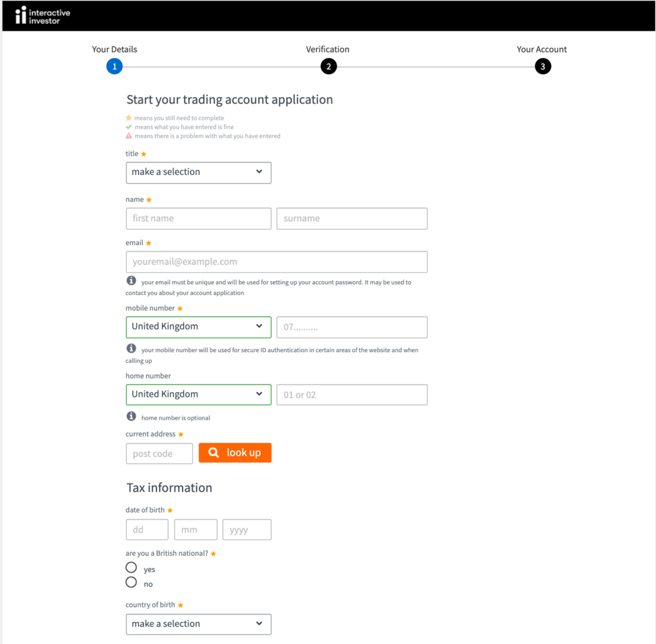Focus the yyyy year of birth field
656x644 pixels.
click(x=247, y=530)
